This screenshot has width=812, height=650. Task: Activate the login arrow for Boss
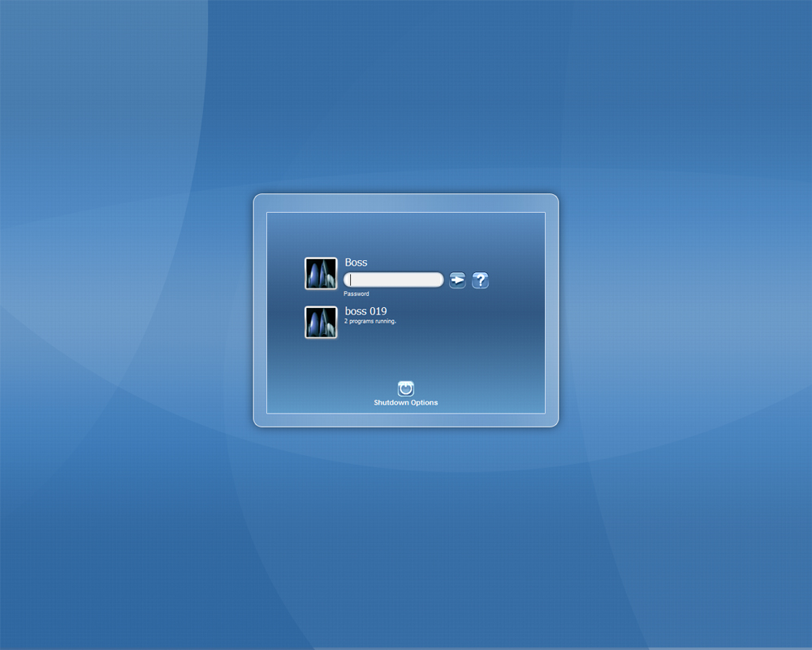[456, 279]
